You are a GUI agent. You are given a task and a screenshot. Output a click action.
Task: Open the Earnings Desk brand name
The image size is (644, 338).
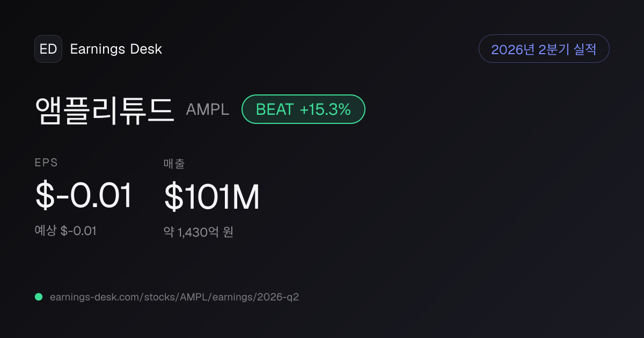(116, 49)
